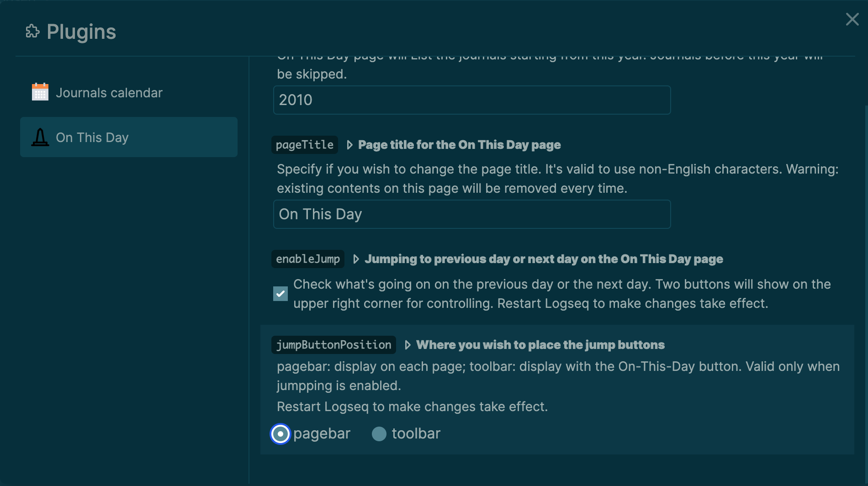Select the toolbar radio option
The width and height of the screenshot is (868, 486).
coord(379,434)
